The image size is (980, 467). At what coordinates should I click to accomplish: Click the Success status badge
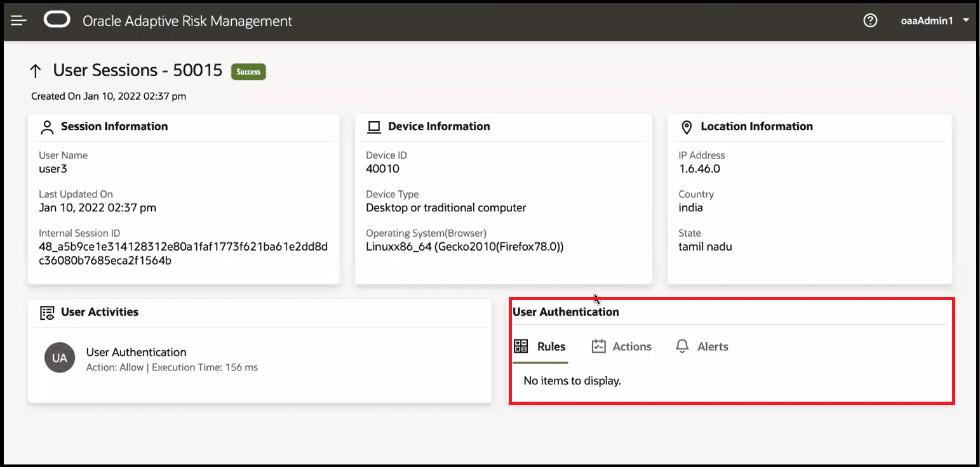[x=248, y=72]
